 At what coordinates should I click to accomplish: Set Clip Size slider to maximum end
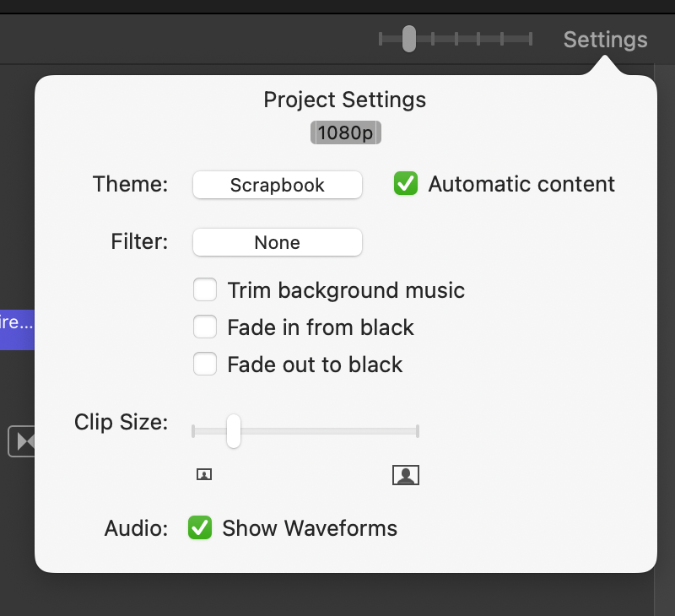point(417,431)
